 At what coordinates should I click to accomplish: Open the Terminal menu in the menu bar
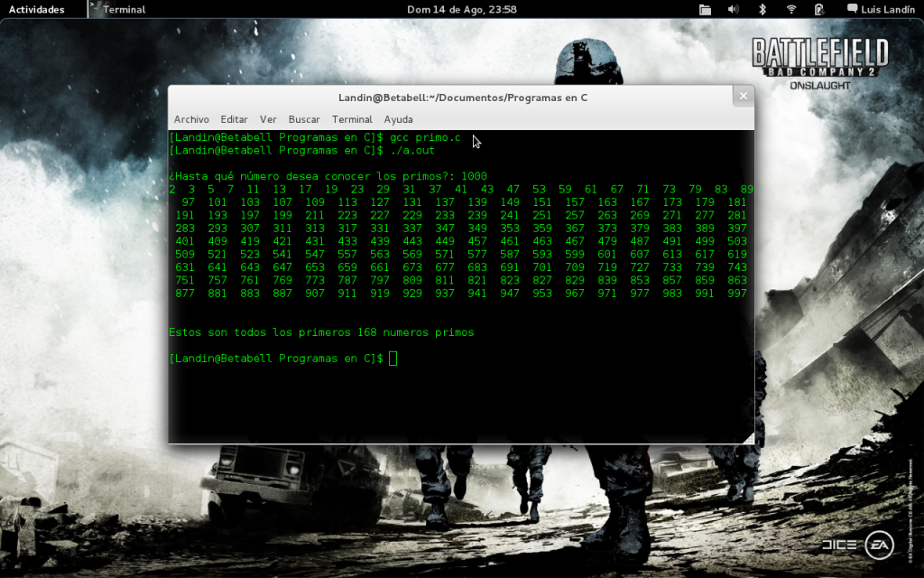[352, 119]
